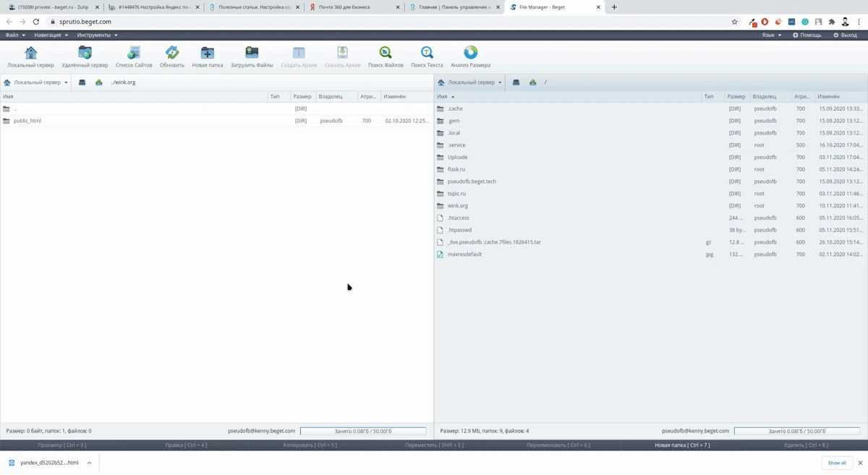Open the Инструменты menu
This screenshot has height=475, width=868.
click(97, 35)
